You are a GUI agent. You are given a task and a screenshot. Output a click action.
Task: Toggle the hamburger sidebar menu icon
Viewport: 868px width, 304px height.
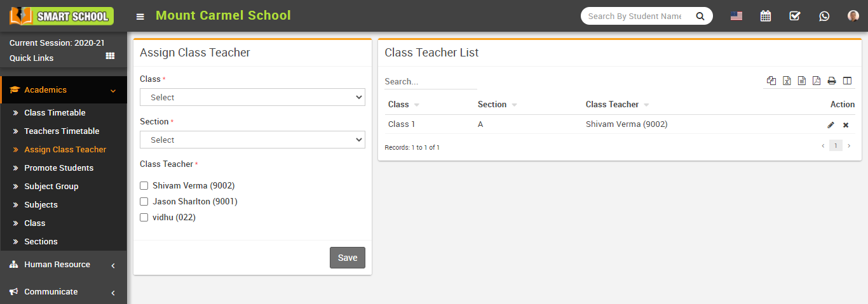(140, 17)
